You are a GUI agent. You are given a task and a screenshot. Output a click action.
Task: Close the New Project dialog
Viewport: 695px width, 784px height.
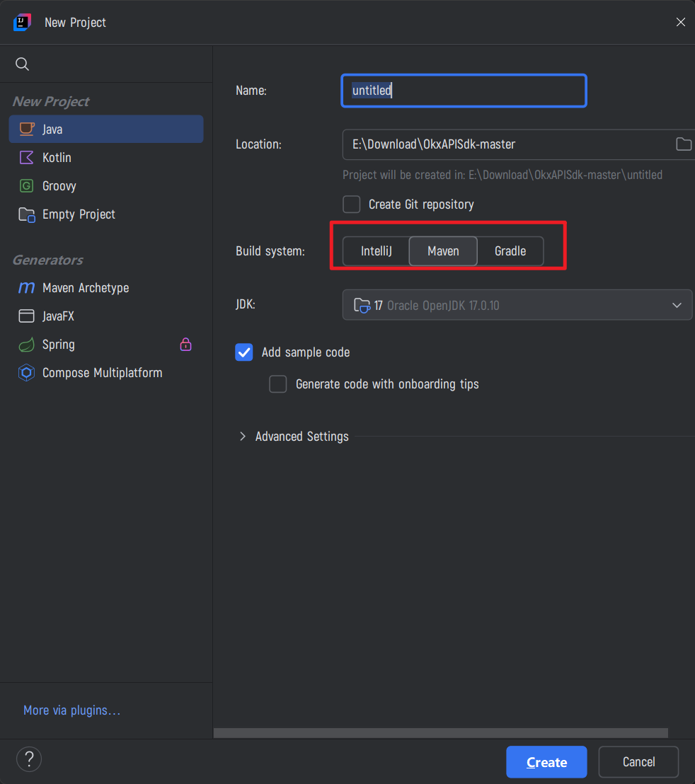pos(681,22)
